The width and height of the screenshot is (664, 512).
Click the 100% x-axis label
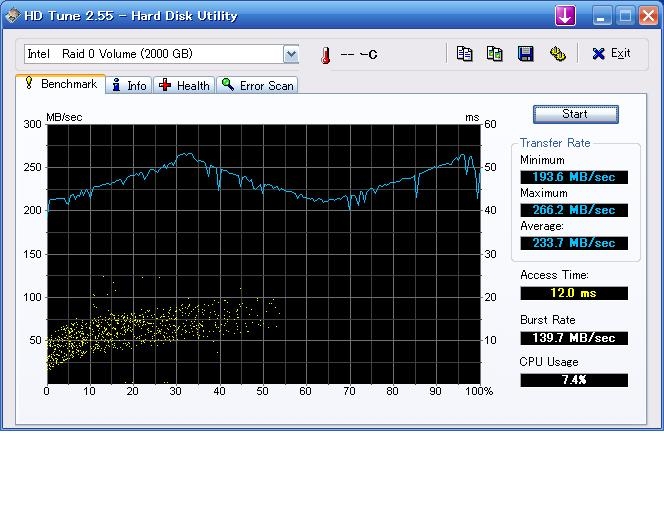pyautogui.click(x=479, y=391)
